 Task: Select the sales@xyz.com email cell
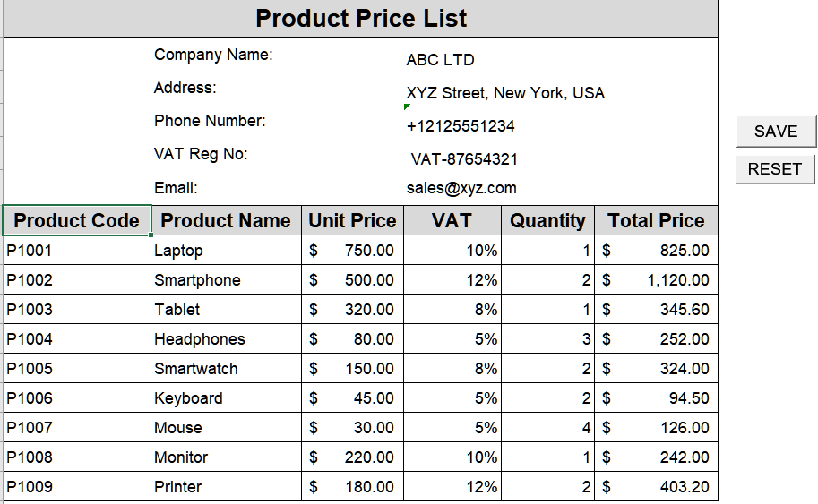(461, 188)
